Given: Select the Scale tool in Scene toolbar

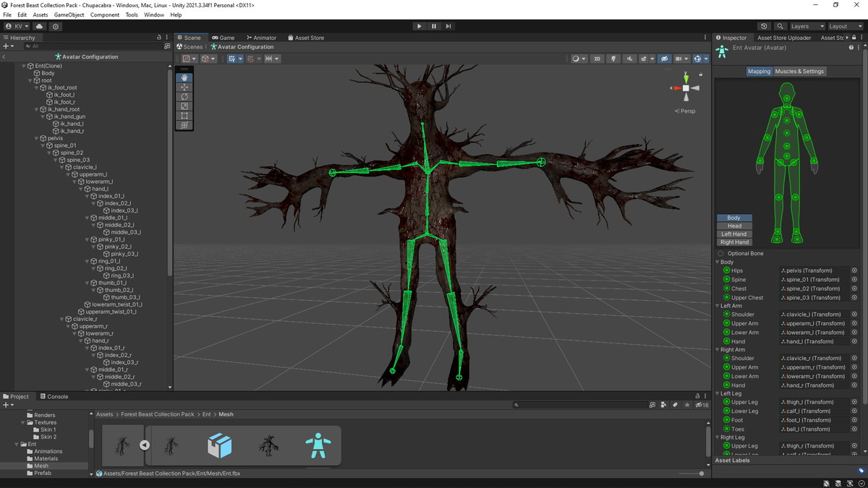Looking at the screenshot, I should click(x=184, y=106).
